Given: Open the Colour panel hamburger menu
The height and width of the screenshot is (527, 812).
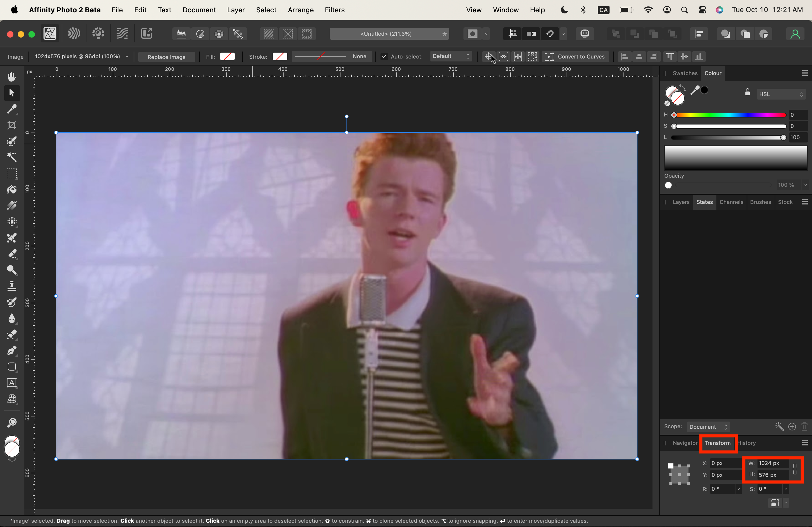Looking at the screenshot, I should pos(805,73).
